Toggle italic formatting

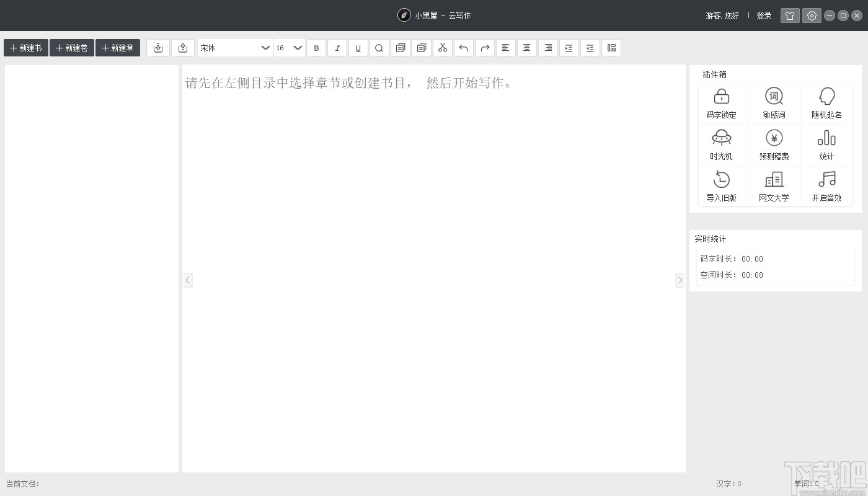tap(337, 48)
